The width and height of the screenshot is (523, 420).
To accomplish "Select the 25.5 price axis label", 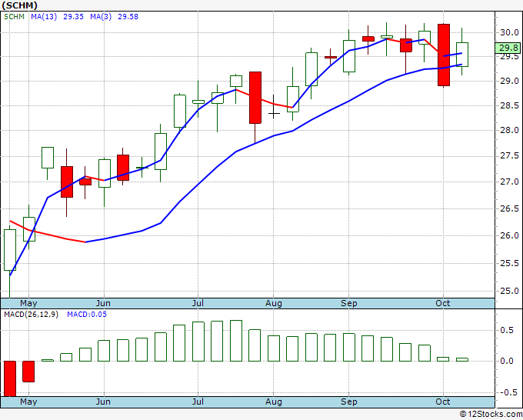I will (x=509, y=263).
